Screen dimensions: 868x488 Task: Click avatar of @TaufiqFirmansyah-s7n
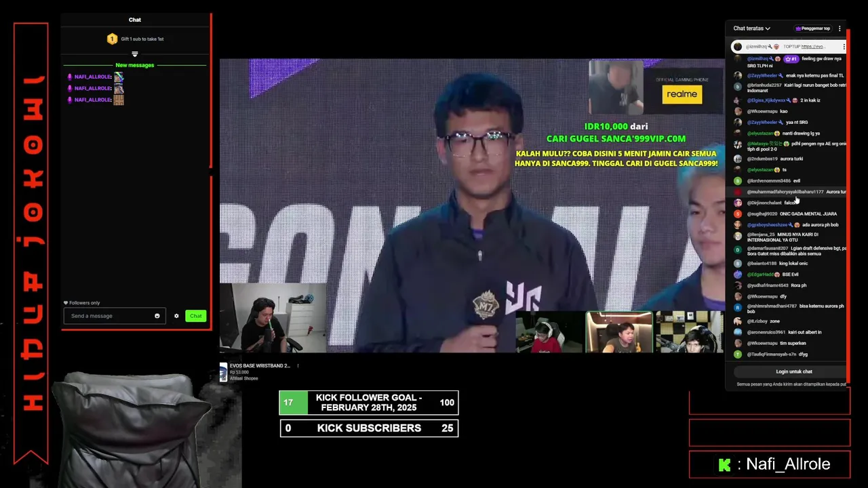click(x=738, y=354)
